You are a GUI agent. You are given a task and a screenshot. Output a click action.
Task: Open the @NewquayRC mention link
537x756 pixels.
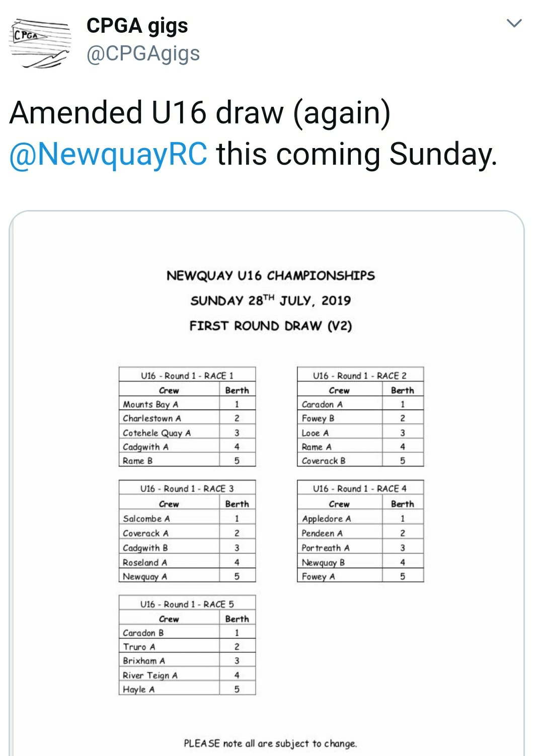(108, 154)
